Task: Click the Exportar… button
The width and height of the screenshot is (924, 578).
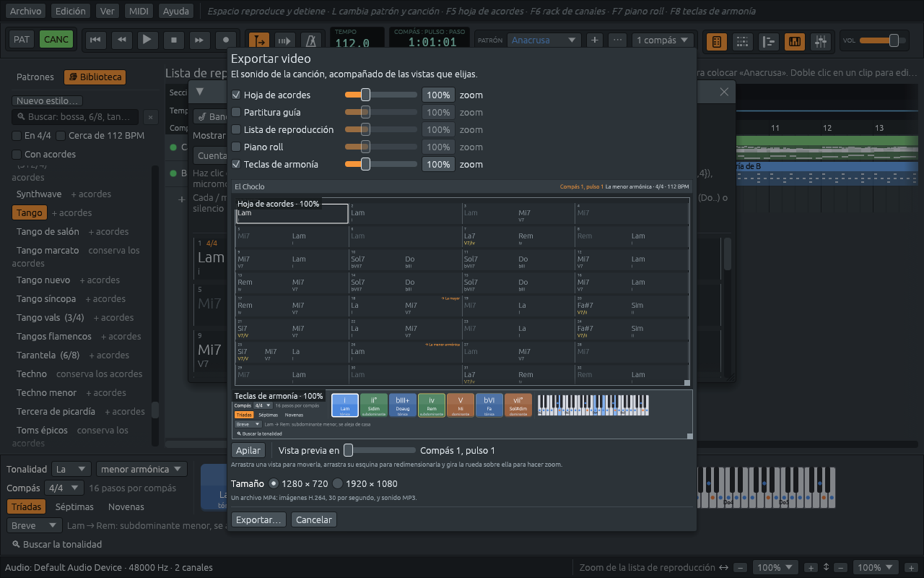Action: (258, 519)
